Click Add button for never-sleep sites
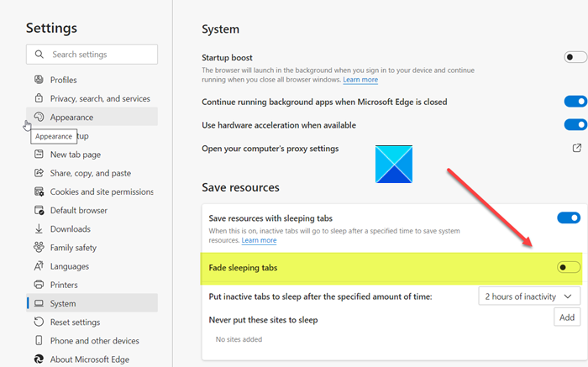This screenshot has width=588, height=367. coord(567,317)
